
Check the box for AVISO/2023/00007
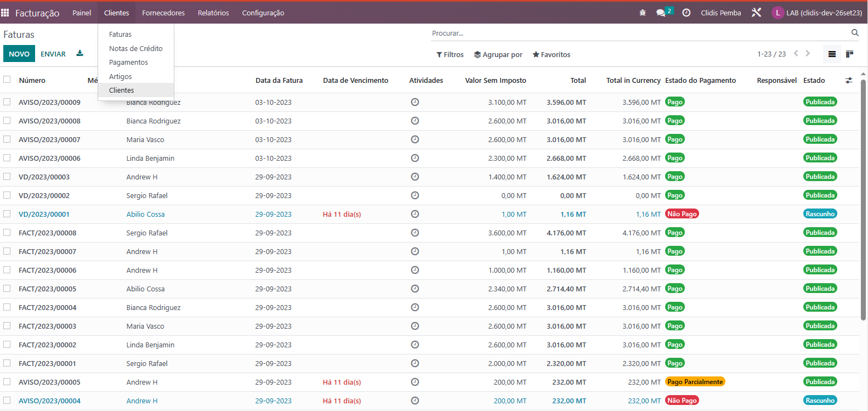point(7,139)
